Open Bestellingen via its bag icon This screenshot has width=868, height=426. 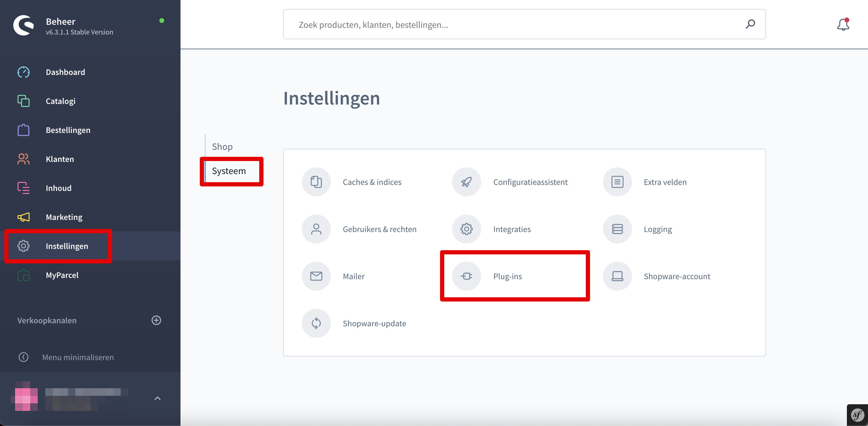pos(23,130)
